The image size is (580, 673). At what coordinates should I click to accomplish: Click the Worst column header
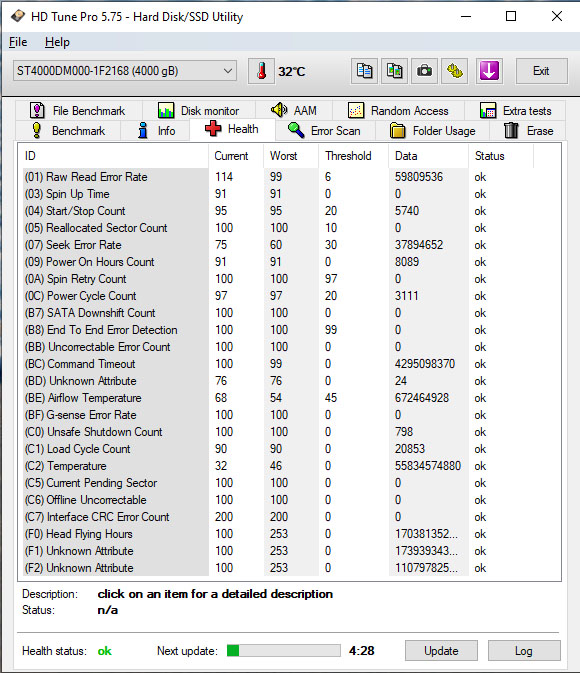point(291,156)
